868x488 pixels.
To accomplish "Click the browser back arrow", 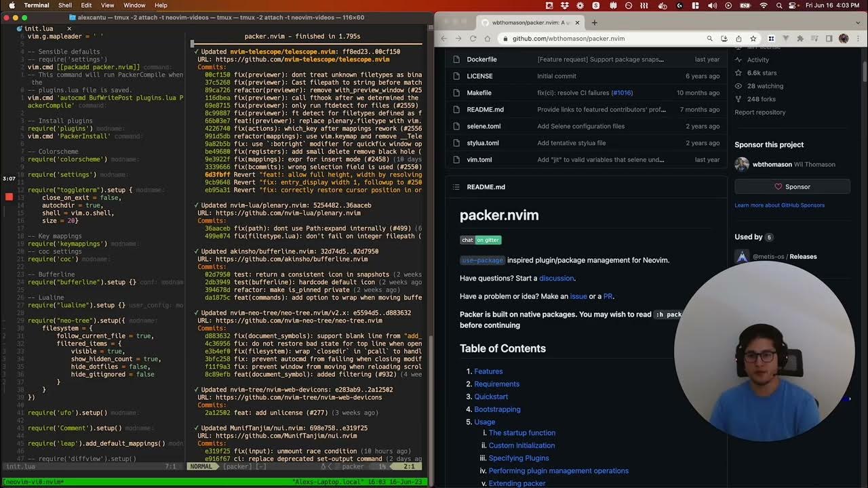I will click(444, 39).
